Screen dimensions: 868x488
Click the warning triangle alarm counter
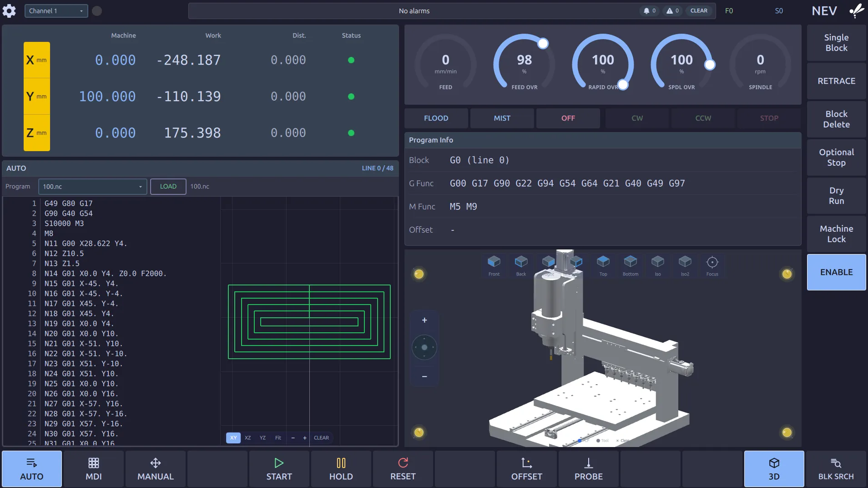point(672,11)
